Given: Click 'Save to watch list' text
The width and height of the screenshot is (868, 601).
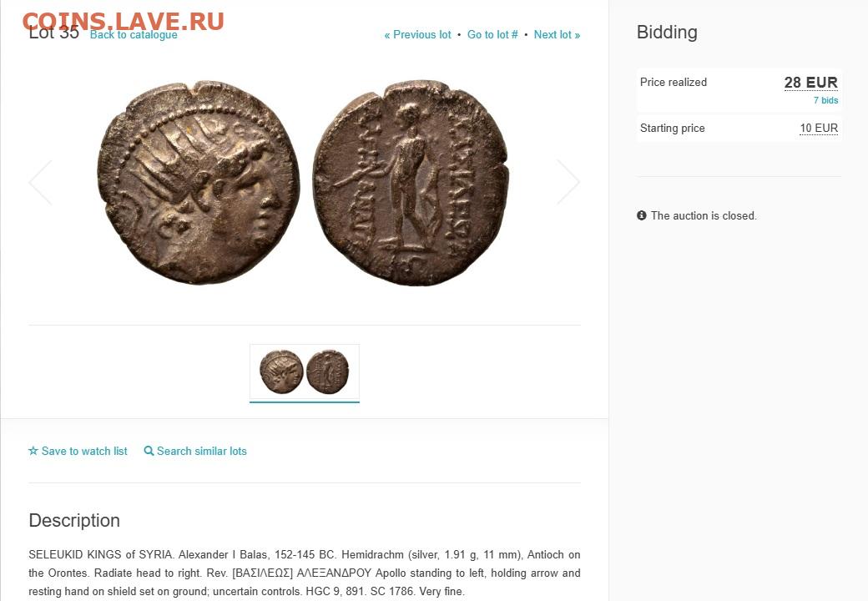Looking at the screenshot, I should [84, 451].
